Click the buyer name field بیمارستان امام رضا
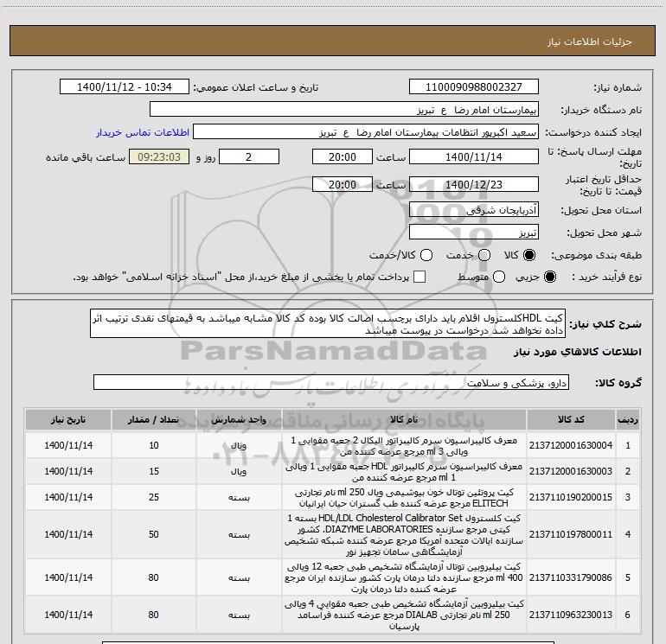 [344, 110]
